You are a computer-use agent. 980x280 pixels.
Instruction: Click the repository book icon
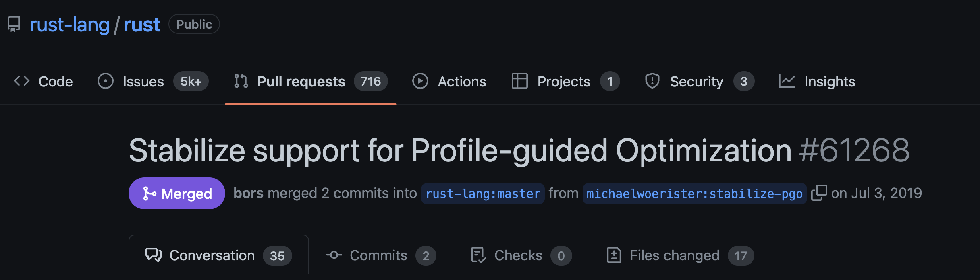coord(14,24)
